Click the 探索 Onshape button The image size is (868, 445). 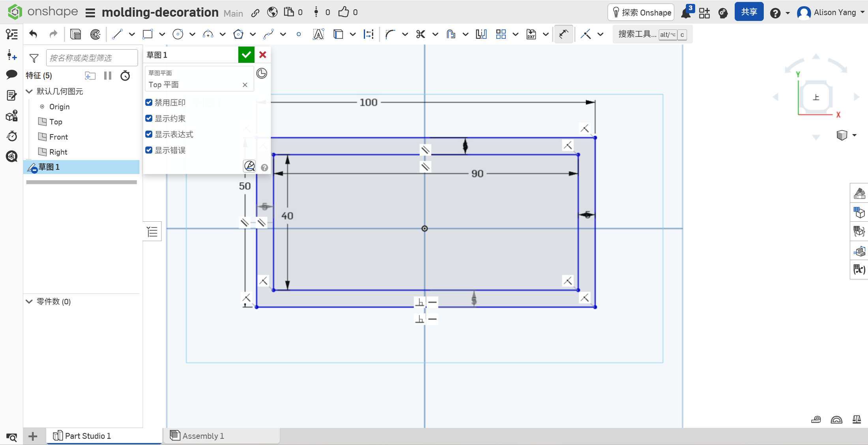641,13
